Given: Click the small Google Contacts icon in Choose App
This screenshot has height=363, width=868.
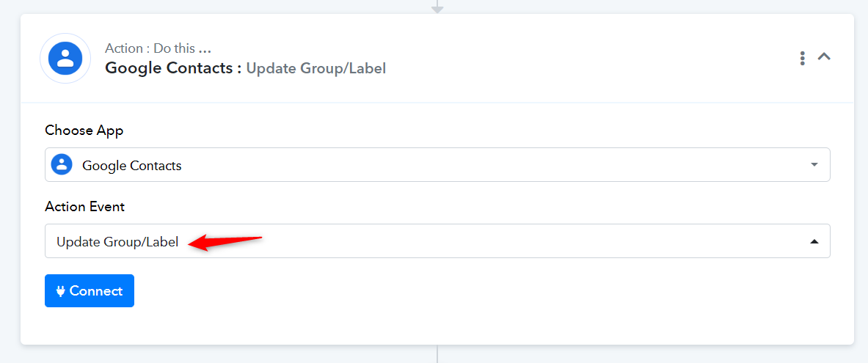Looking at the screenshot, I should [62, 164].
